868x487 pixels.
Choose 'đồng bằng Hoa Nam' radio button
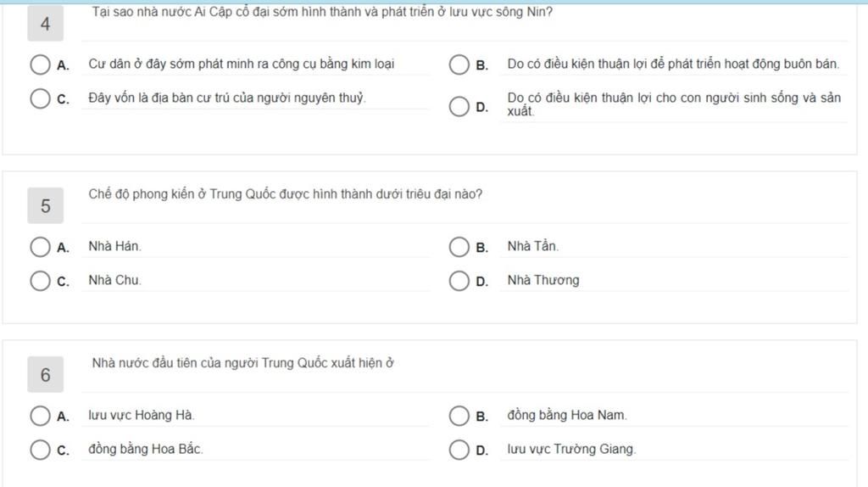click(459, 416)
